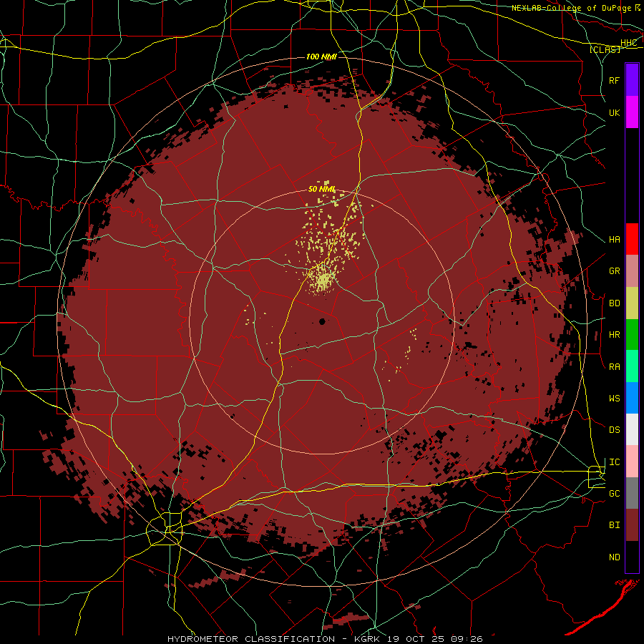
Task: Click the DS white legend swatch
Action: [x=632, y=429]
